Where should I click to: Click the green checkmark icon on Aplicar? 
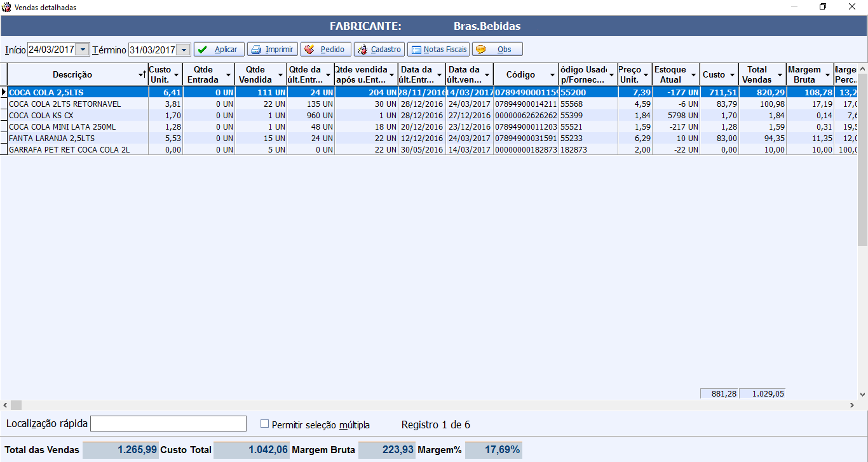[203, 50]
